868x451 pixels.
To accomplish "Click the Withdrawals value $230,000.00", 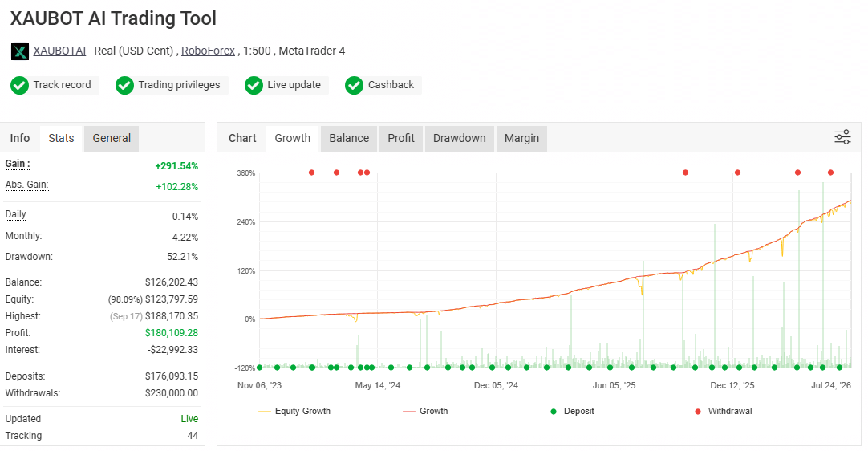I will tap(172, 393).
